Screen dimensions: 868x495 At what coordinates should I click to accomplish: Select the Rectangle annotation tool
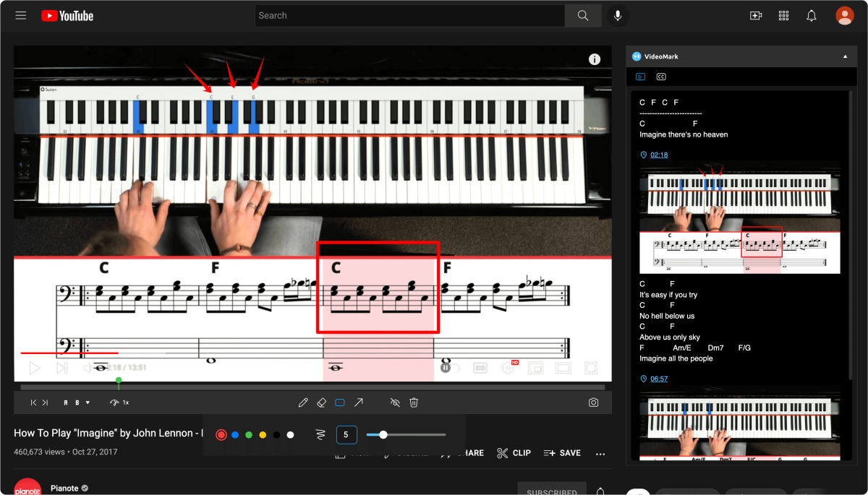(340, 403)
